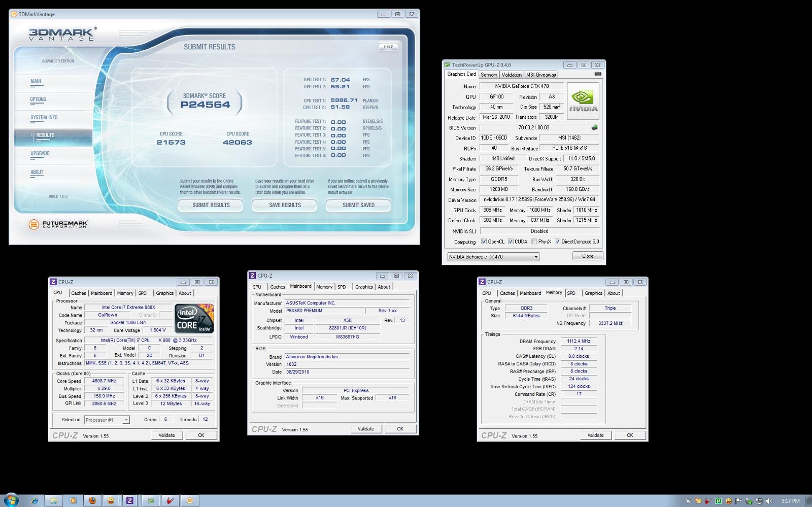Click the taskbar clock showing 5:17 PM
Viewport: 812px width, 507px height.
(x=791, y=501)
